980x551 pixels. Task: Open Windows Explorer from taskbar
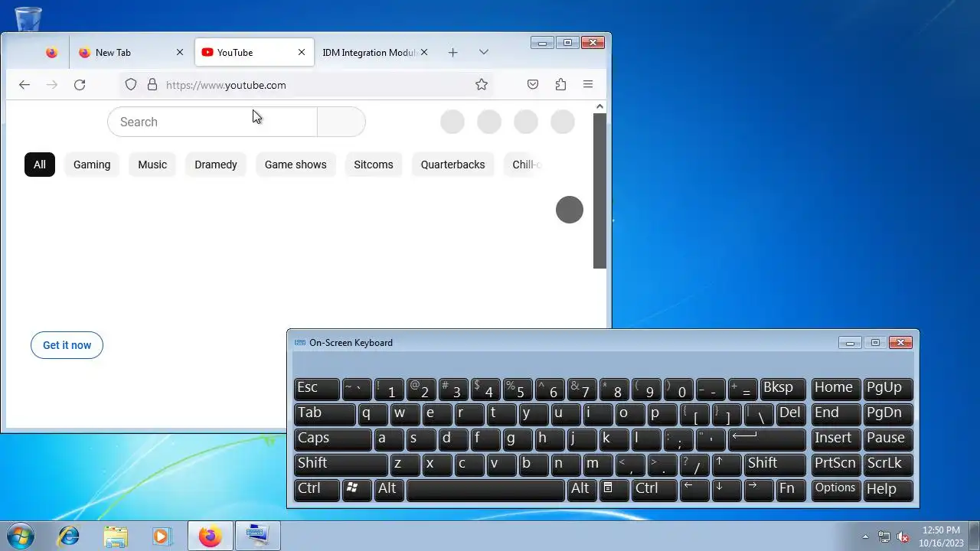tap(116, 536)
